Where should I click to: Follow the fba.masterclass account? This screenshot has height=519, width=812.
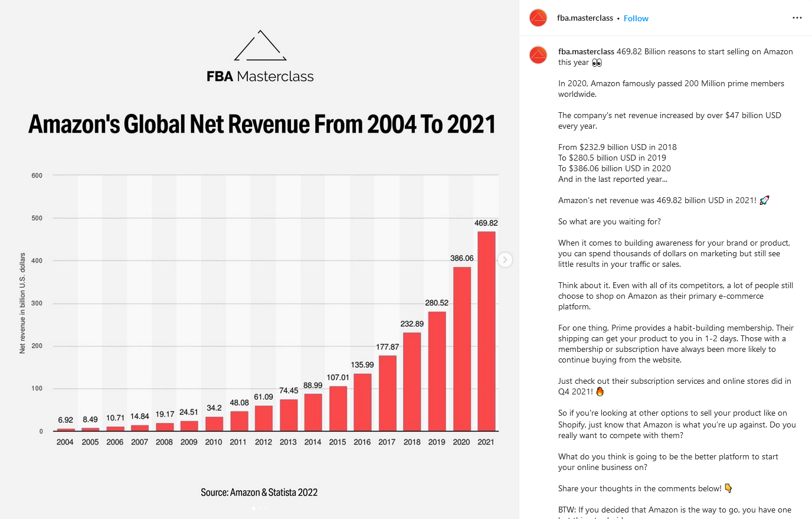coord(636,18)
